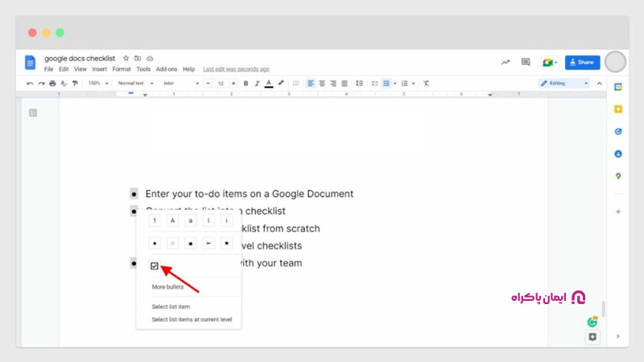Expand the Normal text style dropdown
644x362 pixels.
point(134,83)
